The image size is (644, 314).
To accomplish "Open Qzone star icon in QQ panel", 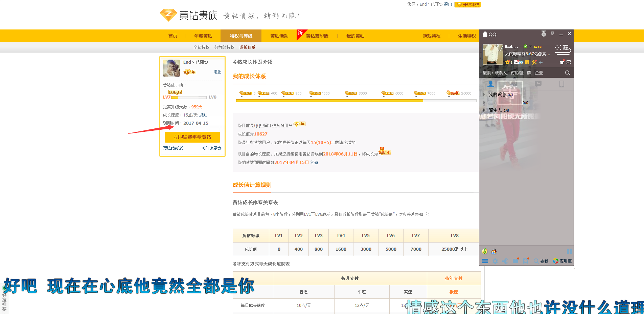I will coord(508,62).
